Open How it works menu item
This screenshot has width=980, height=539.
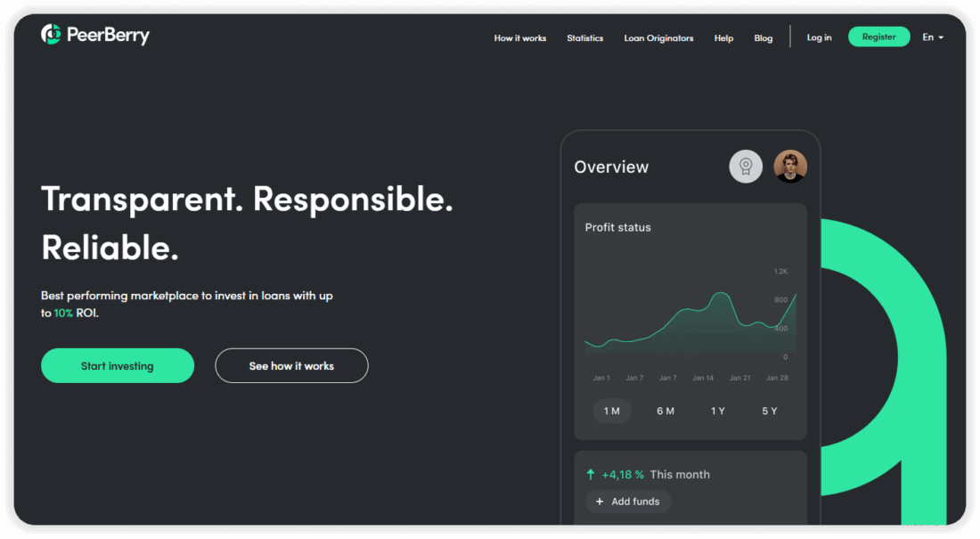pos(520,38)
